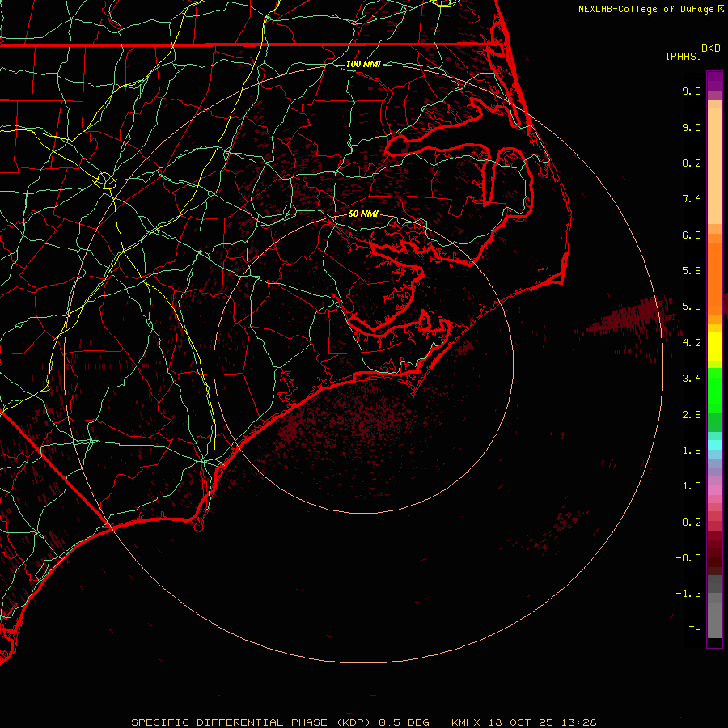Click the pink band of the color scale
Viewport: 728px width, 728px height.
click(714, 490)
